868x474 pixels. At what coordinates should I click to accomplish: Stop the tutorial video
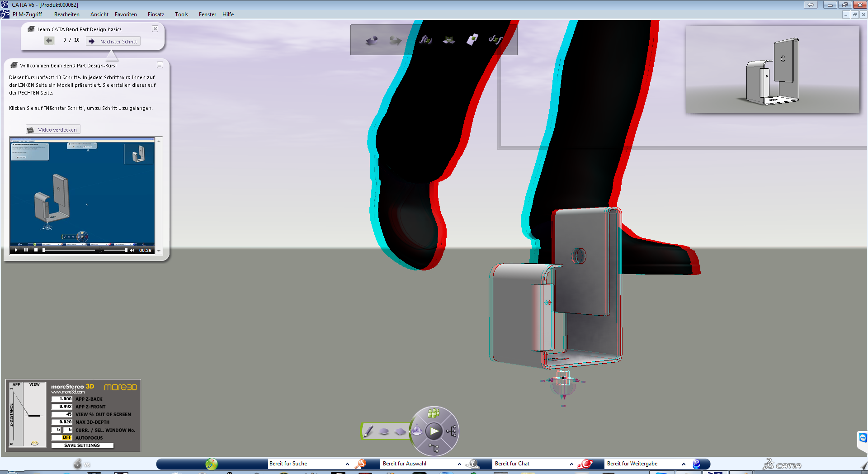36,250
